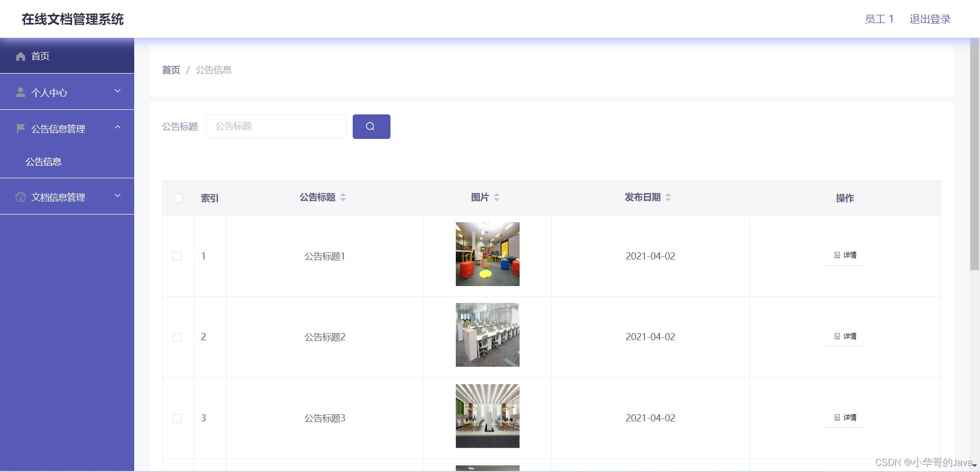Open the striped ceiling thumbnail in row 3
The image size is (980, 472).
[x=487, y=416]
